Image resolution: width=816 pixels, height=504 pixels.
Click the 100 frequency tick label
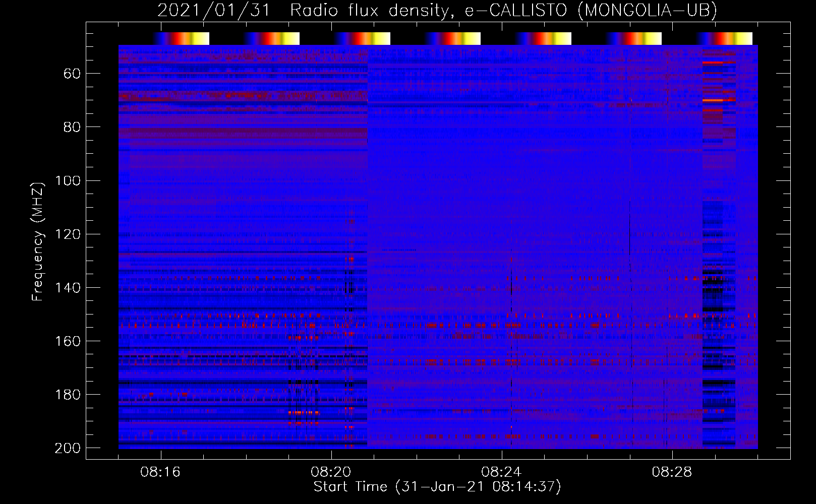pyautogui.click(x=68, y=180)
